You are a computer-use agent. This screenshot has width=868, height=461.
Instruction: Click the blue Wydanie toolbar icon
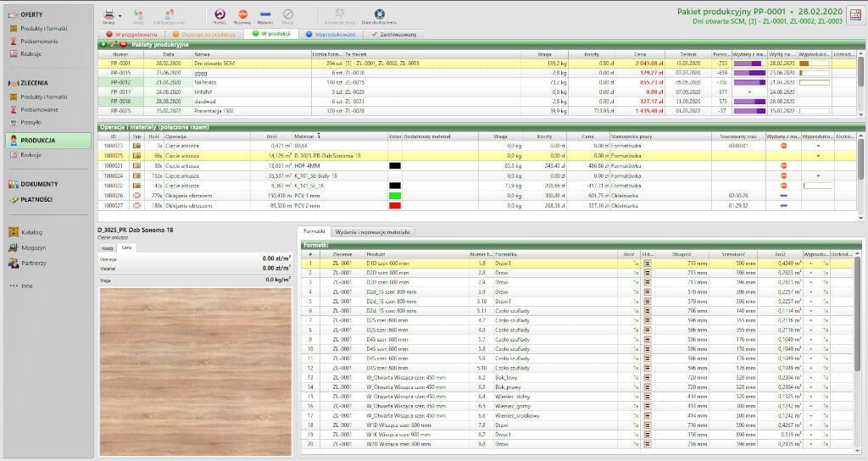click(x=265, y=14)
